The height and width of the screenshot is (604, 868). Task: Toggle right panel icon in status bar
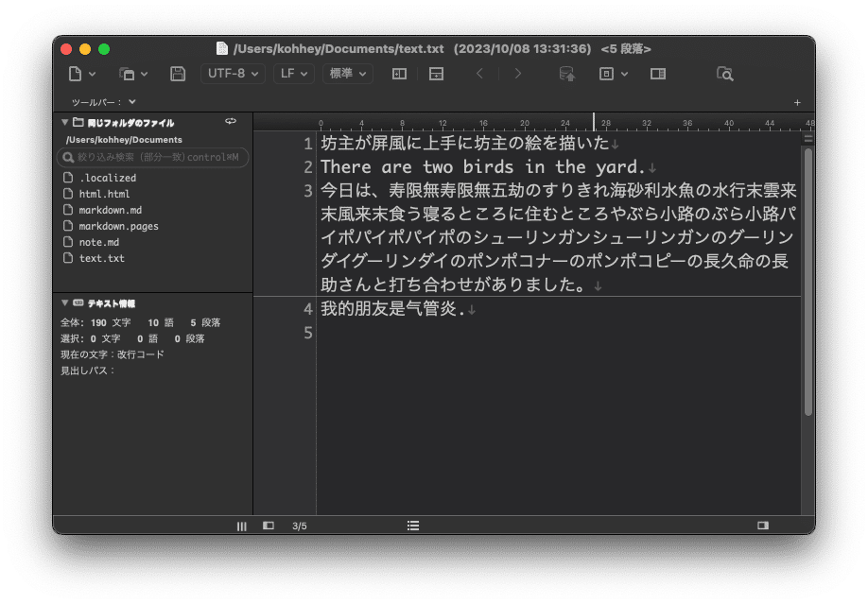(763, 526)
